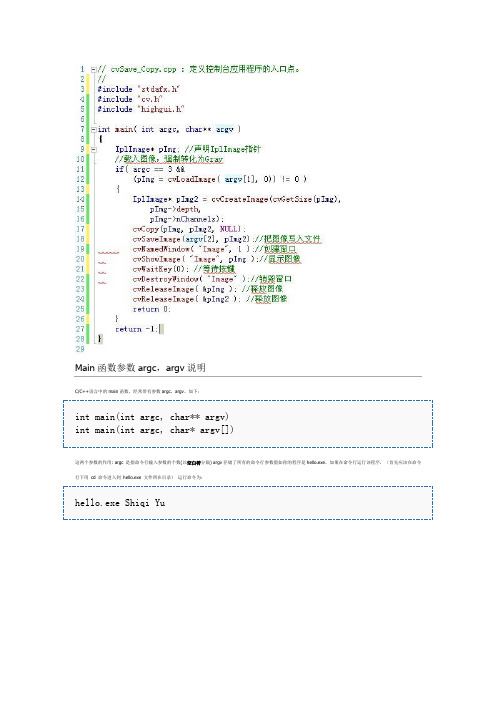Collapse the main function fold marker on line 7
This screenshot has height=702, width=496.
tap(94, 129)
